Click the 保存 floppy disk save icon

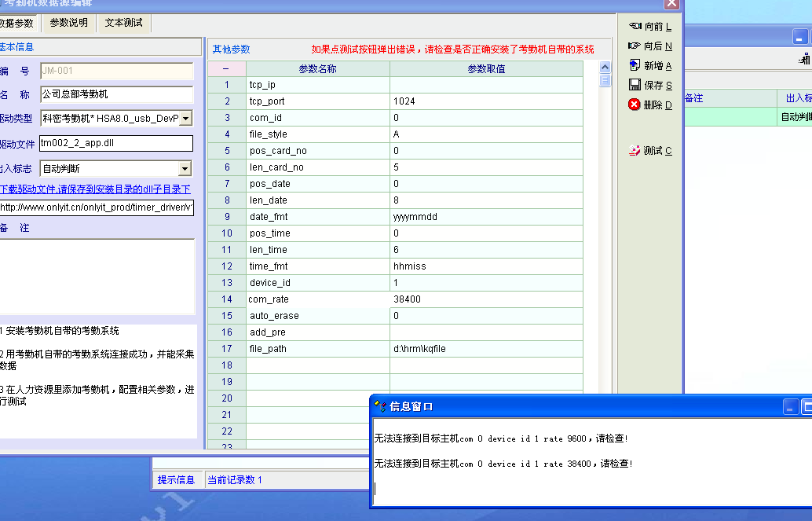coord(635,85)
